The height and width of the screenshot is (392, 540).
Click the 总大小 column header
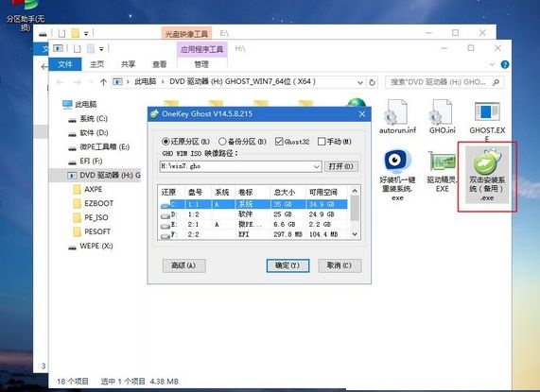tap(287, 192)
